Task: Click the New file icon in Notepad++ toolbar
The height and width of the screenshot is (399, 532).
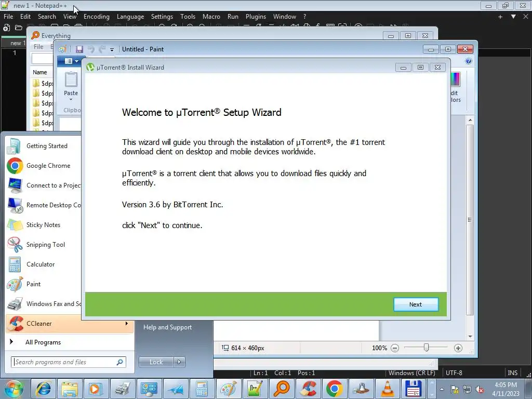Action: pos(6,28)
